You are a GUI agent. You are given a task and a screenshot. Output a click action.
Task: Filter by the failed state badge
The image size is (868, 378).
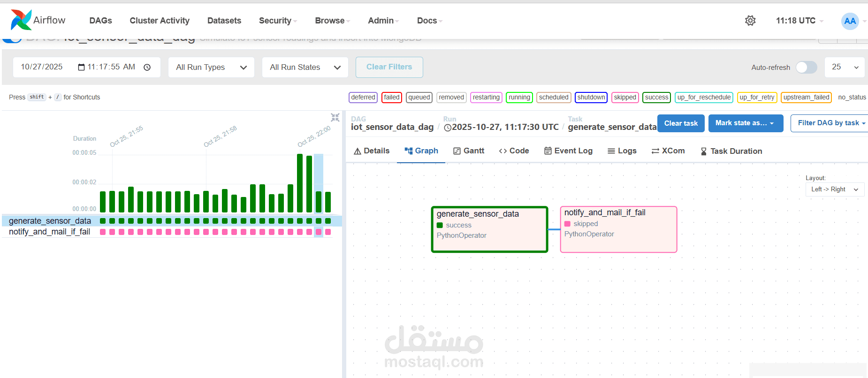(392, 97)
